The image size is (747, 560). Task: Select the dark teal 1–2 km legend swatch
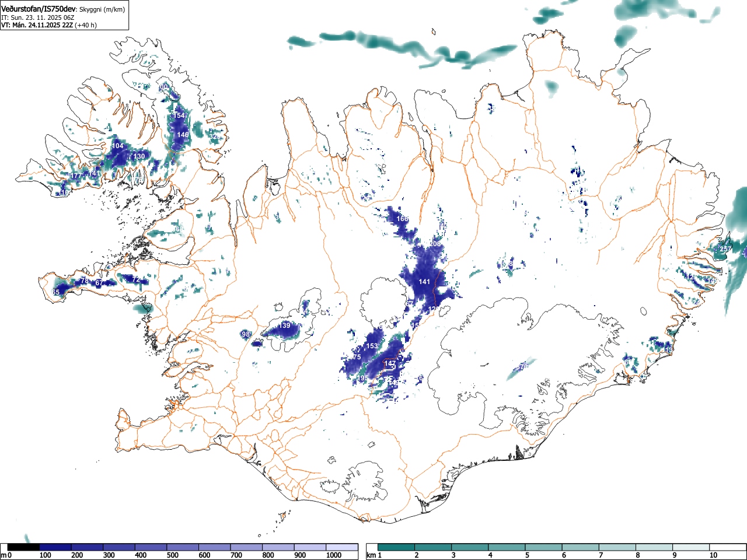pos(396,547)
